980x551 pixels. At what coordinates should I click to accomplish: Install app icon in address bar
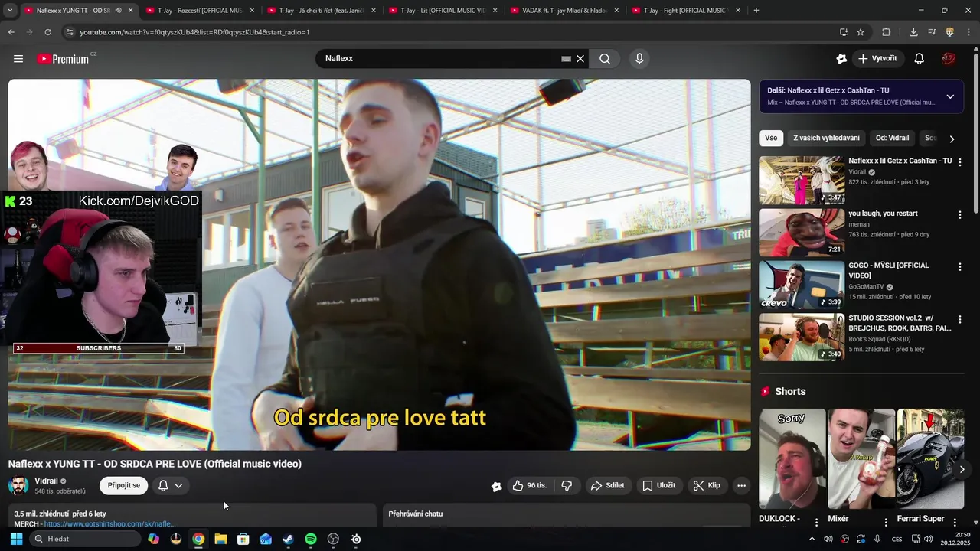point(844,32)
